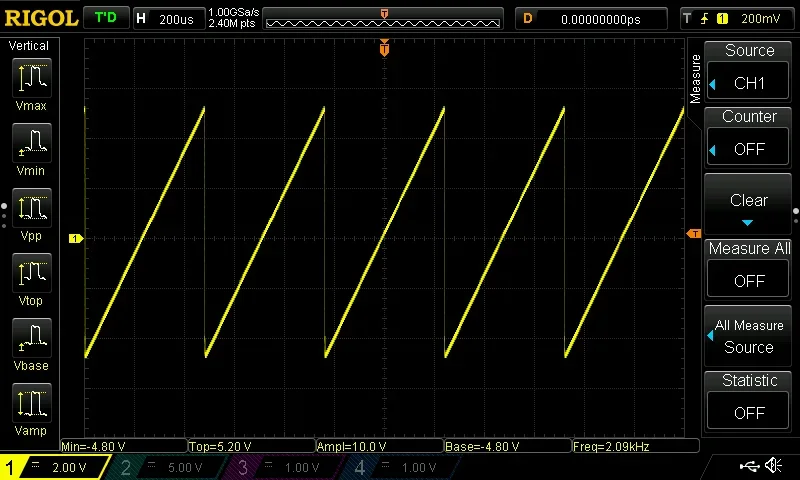Select channel 3 tab at 1.00 V
This screenshot has width=800, height=480.
pos(286,467)
